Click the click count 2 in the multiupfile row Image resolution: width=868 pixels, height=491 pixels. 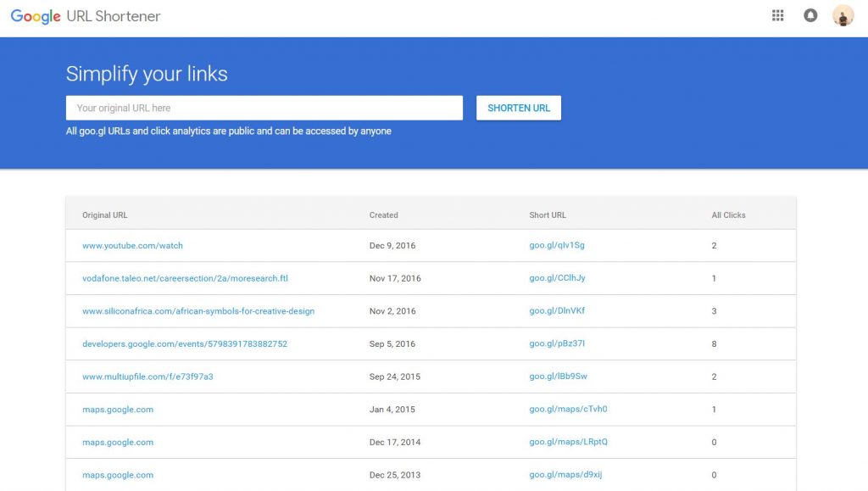(x=714, y=377)
